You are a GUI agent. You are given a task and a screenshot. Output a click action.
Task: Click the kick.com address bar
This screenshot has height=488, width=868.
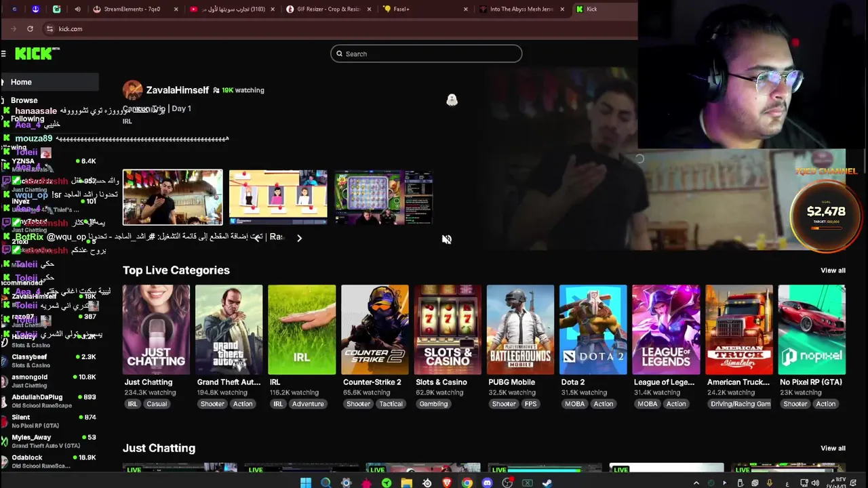click(x=339, y=28)
